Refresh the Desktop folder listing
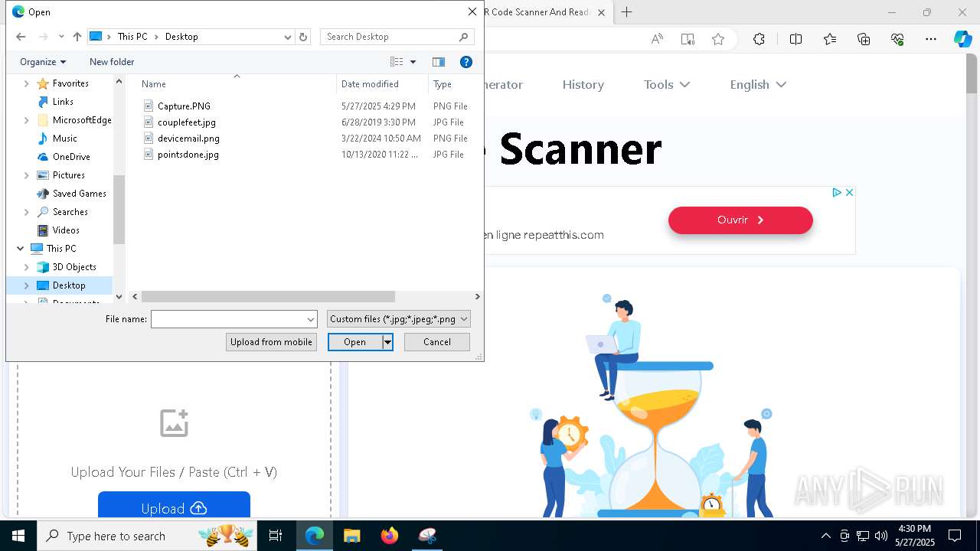This screenshot has height=551, width=980. pos(303,37)
